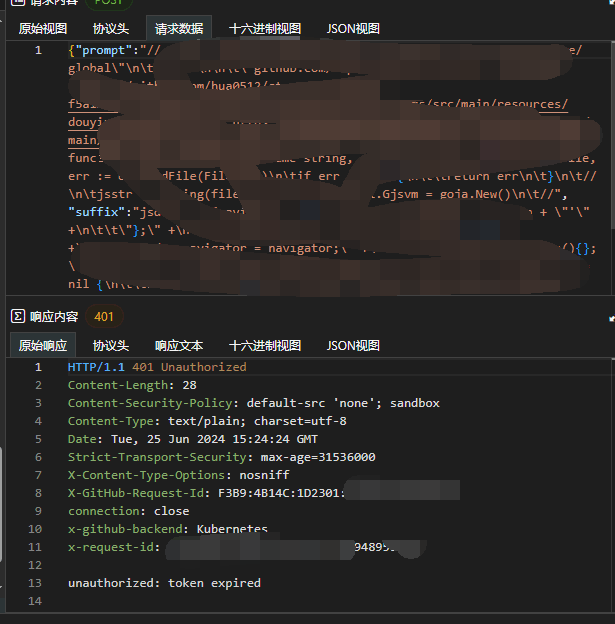Viewport: 615px width, 624px height.
Task: Click the request panel's right scrollbar
Action: point(613,135)
